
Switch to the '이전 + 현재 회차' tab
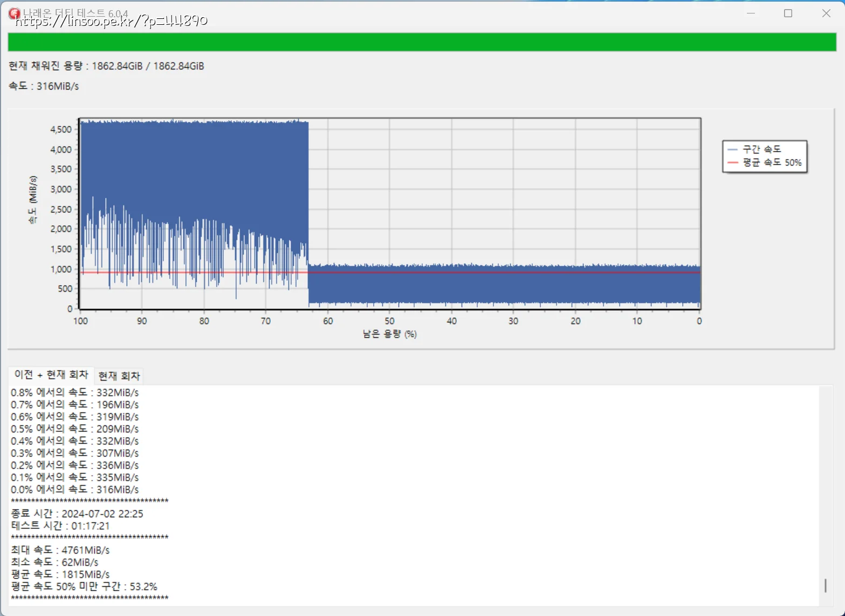51,375
